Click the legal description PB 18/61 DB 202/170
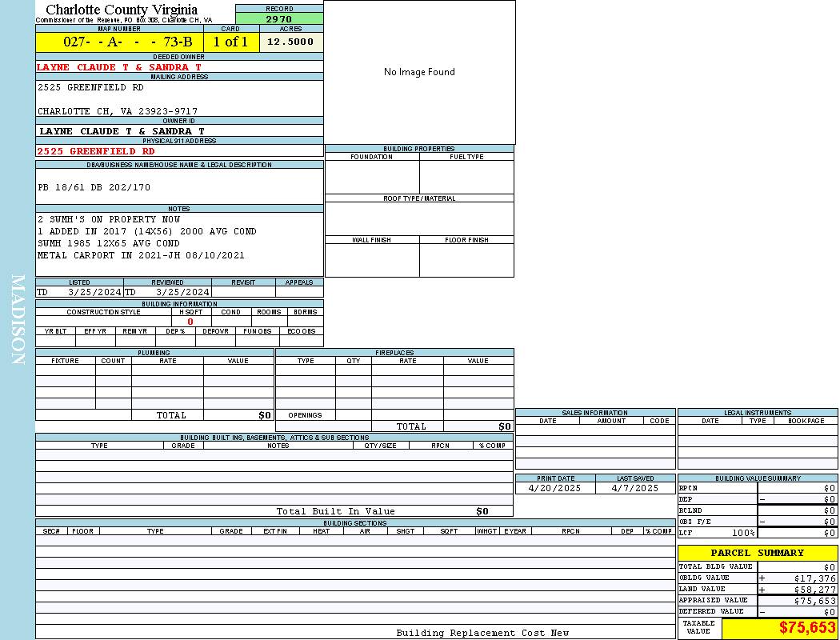840x640 pixels. click(x=94, y=187)
